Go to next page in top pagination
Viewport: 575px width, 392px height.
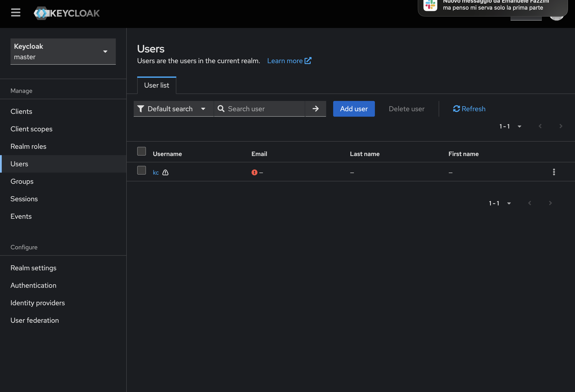561,126
